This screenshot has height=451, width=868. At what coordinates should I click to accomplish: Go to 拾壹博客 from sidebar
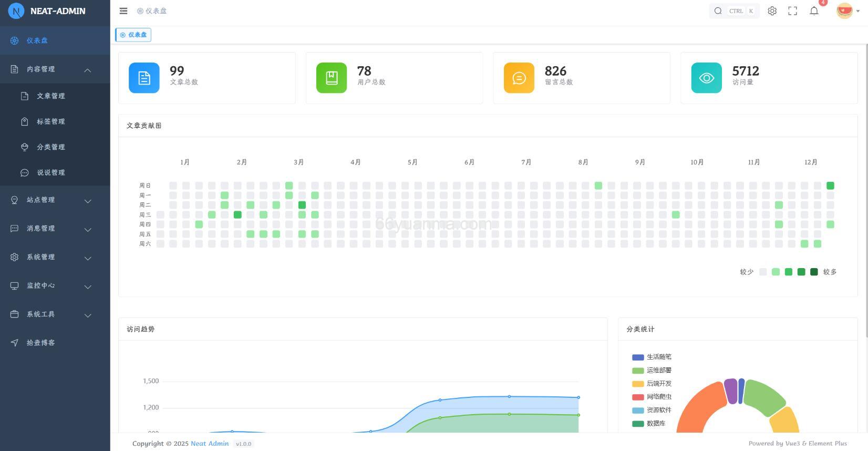(41, 343)
